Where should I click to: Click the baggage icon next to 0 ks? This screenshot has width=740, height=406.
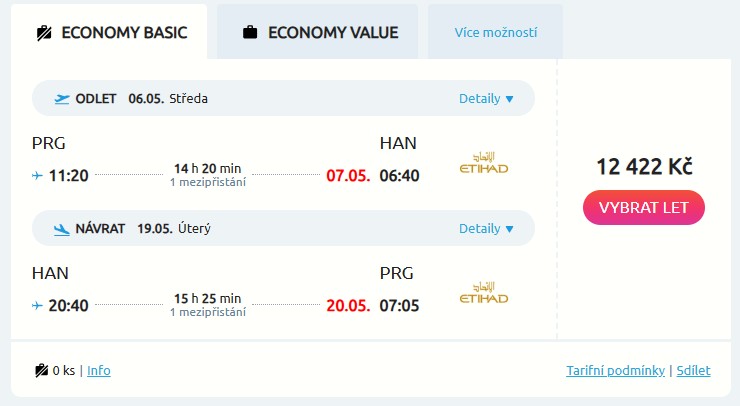pyautogui.click(x=42, y=370)
